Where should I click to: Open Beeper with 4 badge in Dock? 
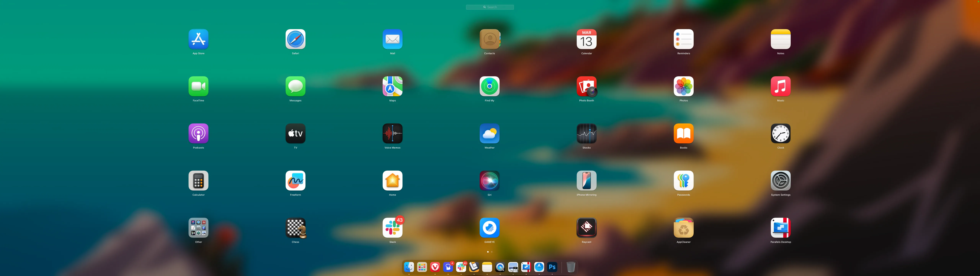point(448,267)
